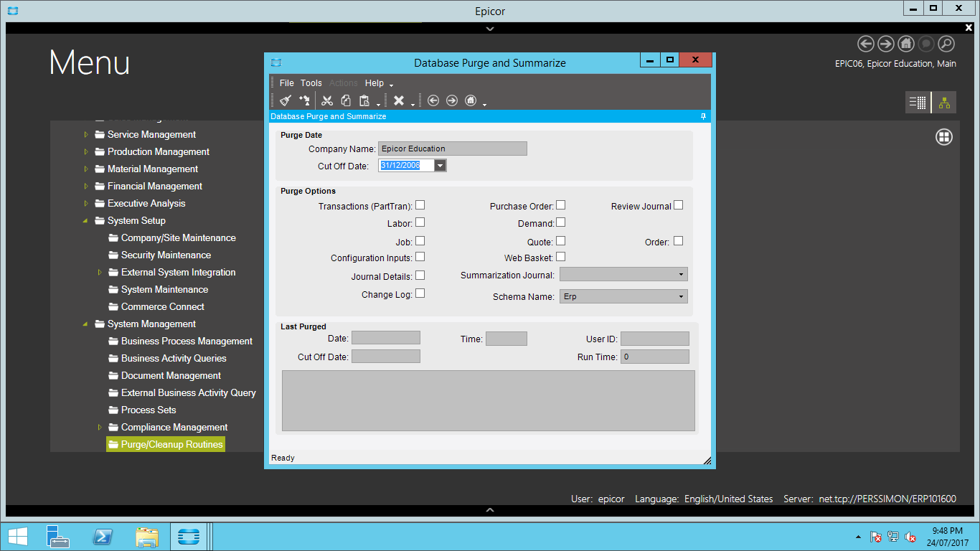Screen dimensions: 980x551
Task: Enable the Transactions (PartTran) checkbox
Action: pos(420,205)
